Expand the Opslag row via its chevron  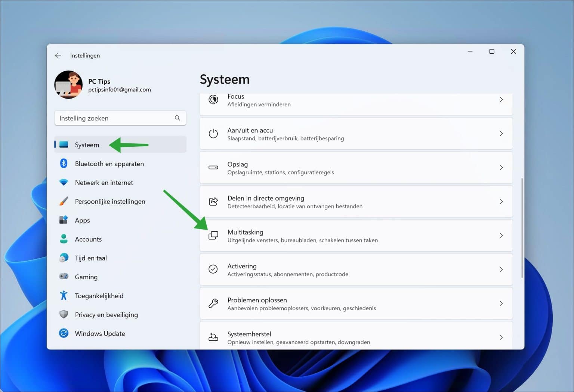click(501, 168)
